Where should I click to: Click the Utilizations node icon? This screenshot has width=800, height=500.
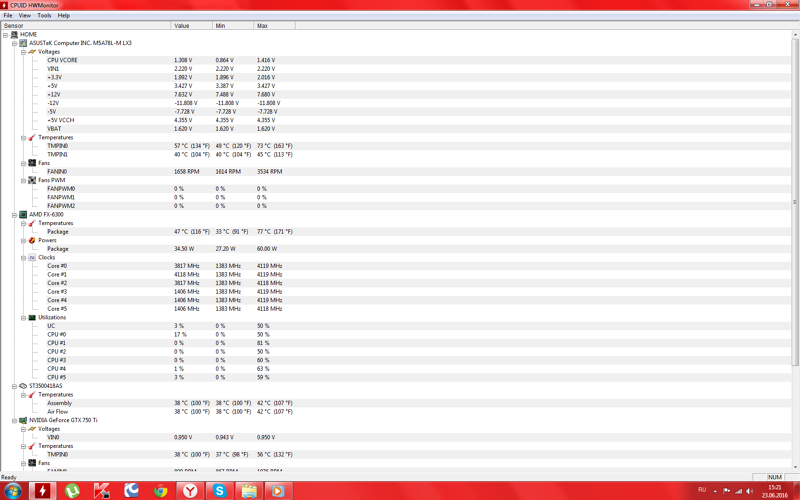point(32,317)
